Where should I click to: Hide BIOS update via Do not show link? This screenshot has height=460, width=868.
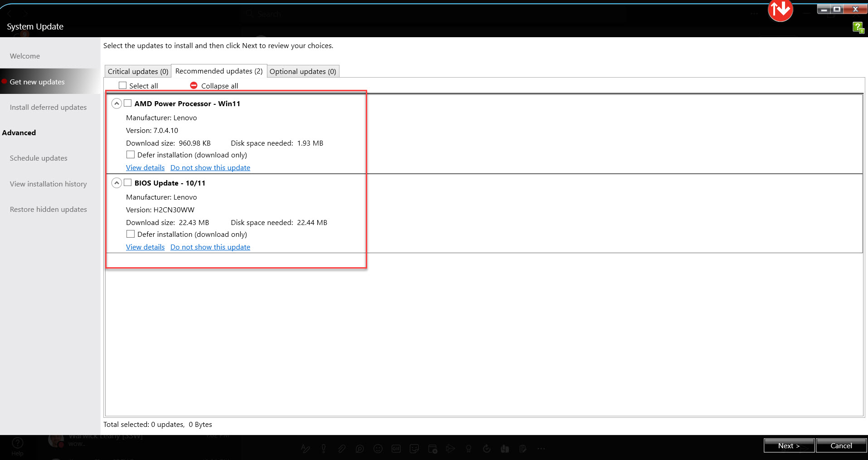point(210,247)
